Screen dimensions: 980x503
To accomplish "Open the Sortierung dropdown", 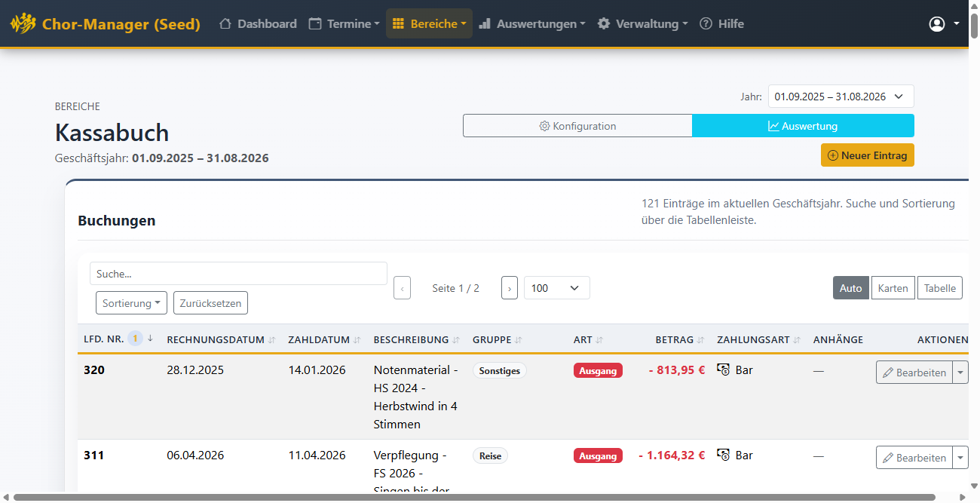I will [131, 303].
